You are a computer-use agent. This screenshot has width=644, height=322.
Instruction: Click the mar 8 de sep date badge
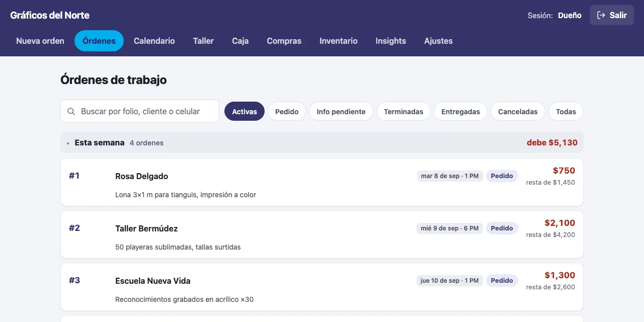450,176
